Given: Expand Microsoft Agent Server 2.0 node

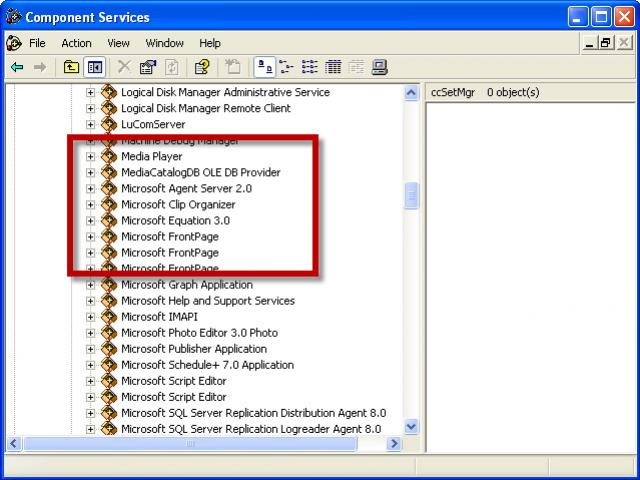Looking at the screenshot, I should pos(90,189).
